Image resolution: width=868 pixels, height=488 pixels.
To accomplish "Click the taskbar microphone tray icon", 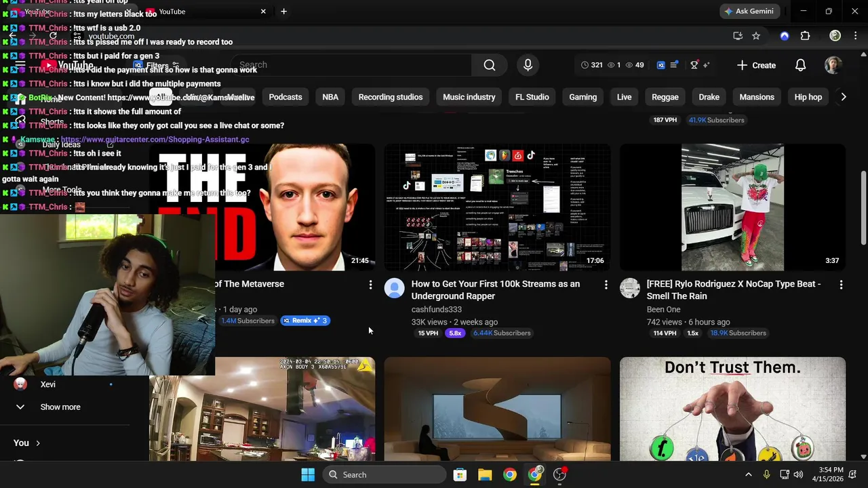I will 766,474.
